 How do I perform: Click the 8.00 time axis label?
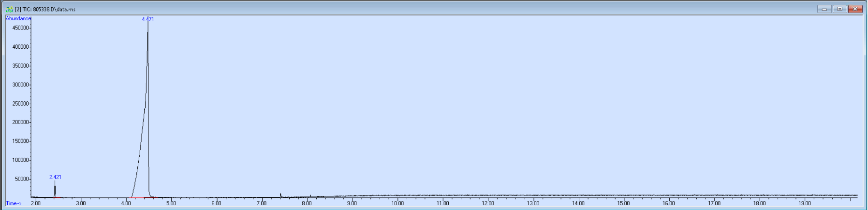point(307,203)
